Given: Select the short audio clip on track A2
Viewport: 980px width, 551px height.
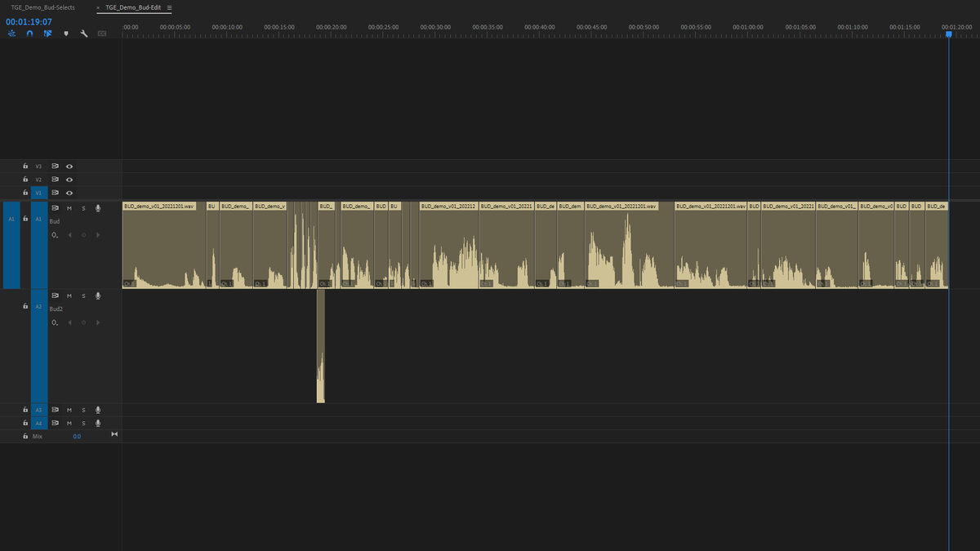Looking at the screenshot, I should coord(321,346).
